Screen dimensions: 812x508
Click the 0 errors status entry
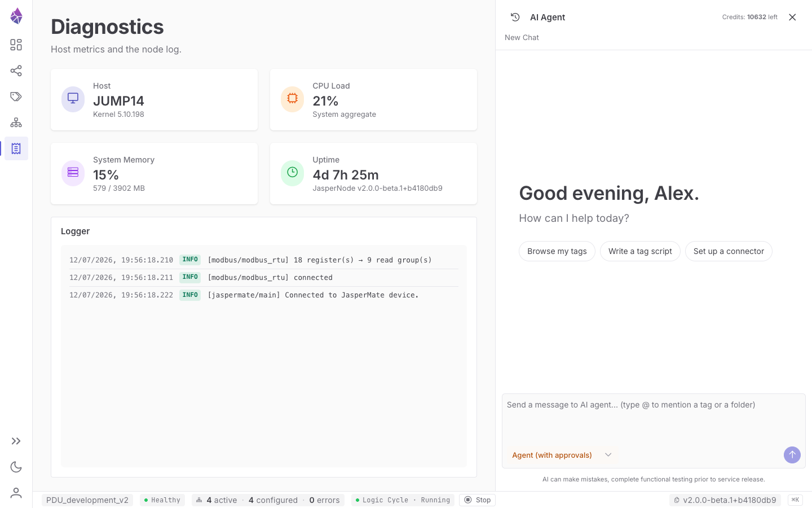pos(324,500)
